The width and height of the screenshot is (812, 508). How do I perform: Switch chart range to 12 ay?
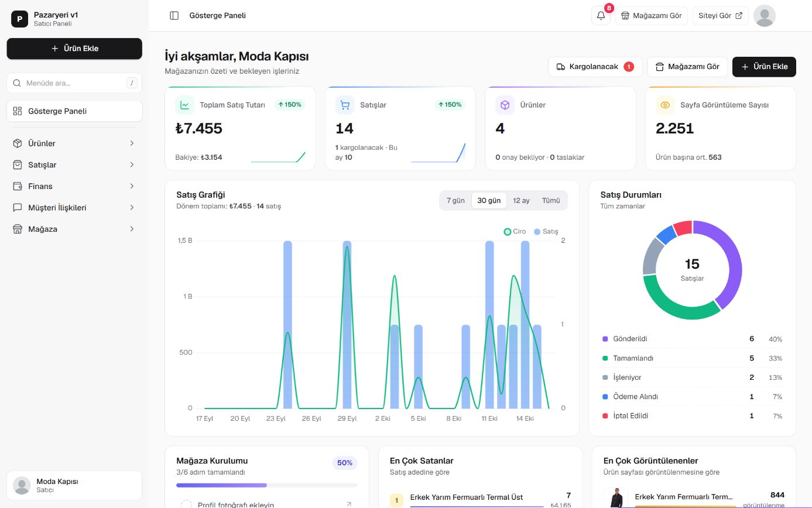tap(521, 200)
